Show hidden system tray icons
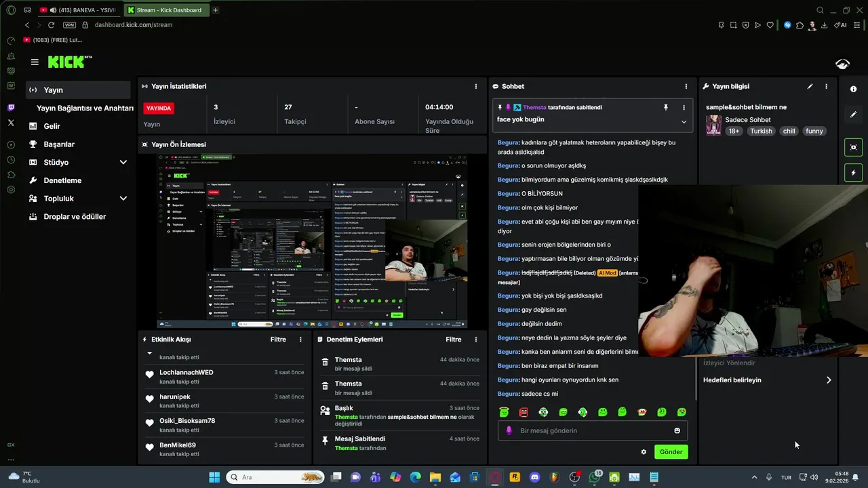Screen dimensions: 868x488 754,477
